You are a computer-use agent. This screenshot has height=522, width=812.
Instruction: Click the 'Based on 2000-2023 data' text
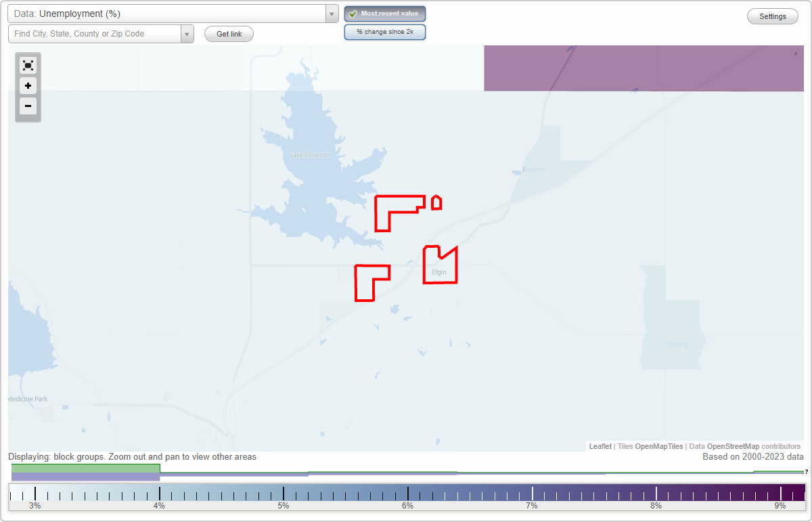pyautogui.click(x=753, y=457)
